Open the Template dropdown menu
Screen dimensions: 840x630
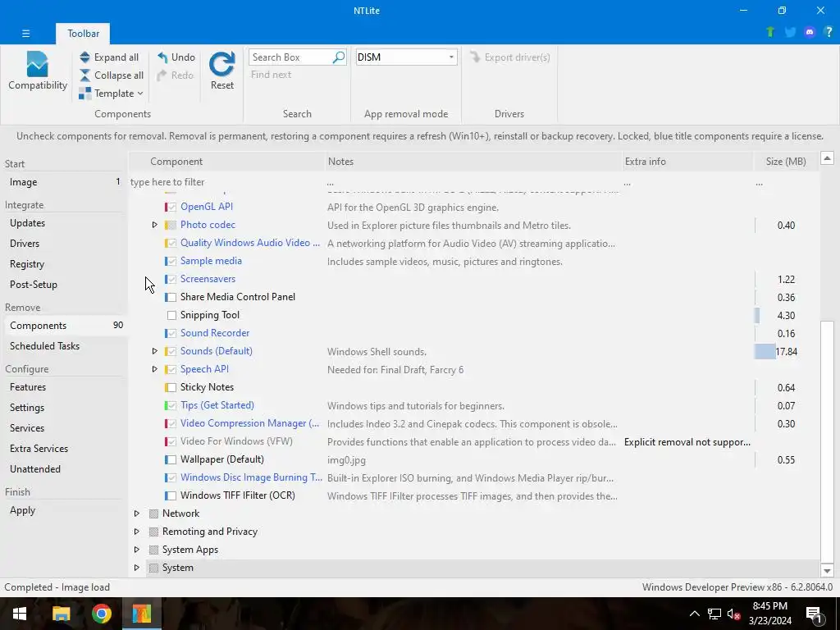(111, 94)
